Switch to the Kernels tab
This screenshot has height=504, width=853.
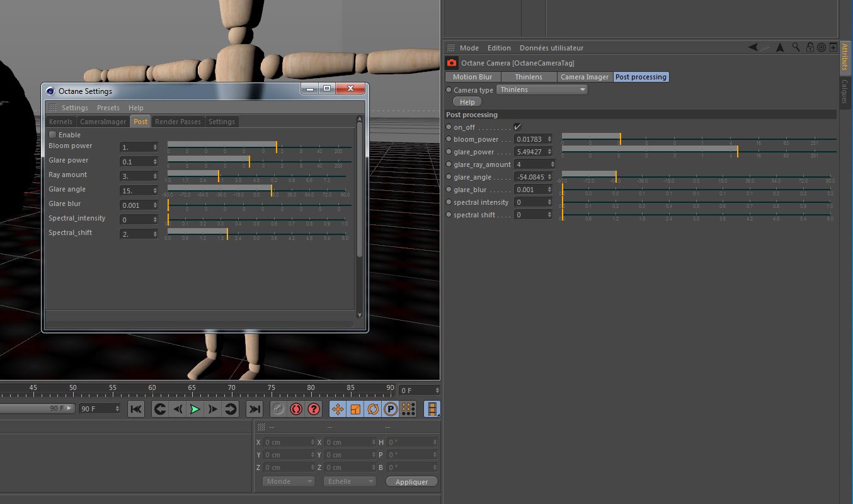61,122
